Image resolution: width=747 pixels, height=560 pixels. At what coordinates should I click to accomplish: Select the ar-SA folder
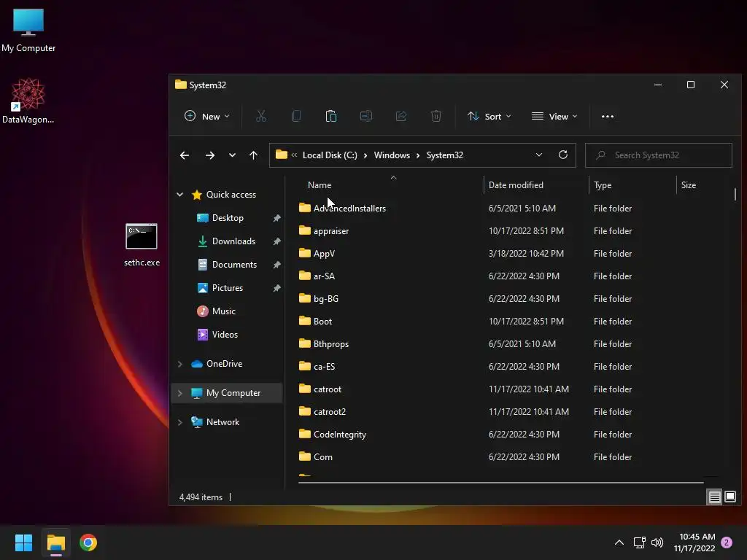324,276
